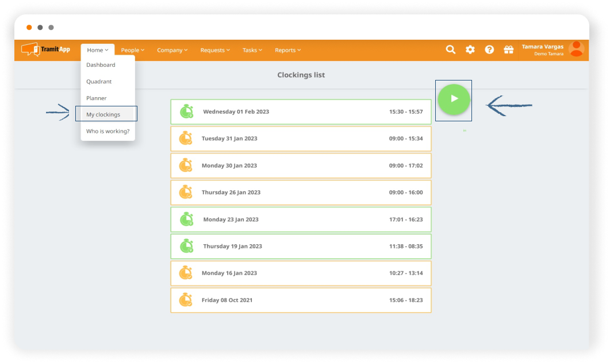
Task: Choose Dashboard in the Home menu
Action: click(101, 65)
